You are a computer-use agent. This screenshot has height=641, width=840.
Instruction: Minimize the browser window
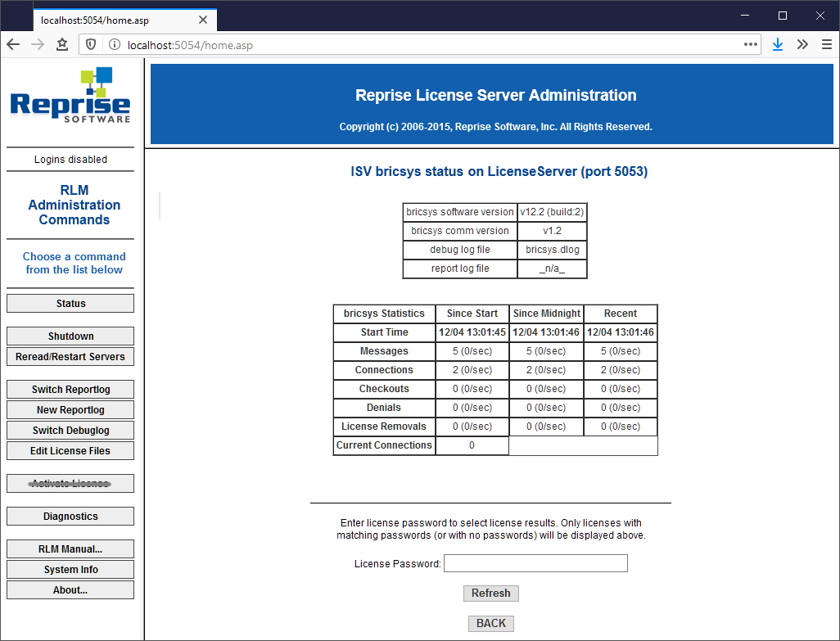(745, 16)
